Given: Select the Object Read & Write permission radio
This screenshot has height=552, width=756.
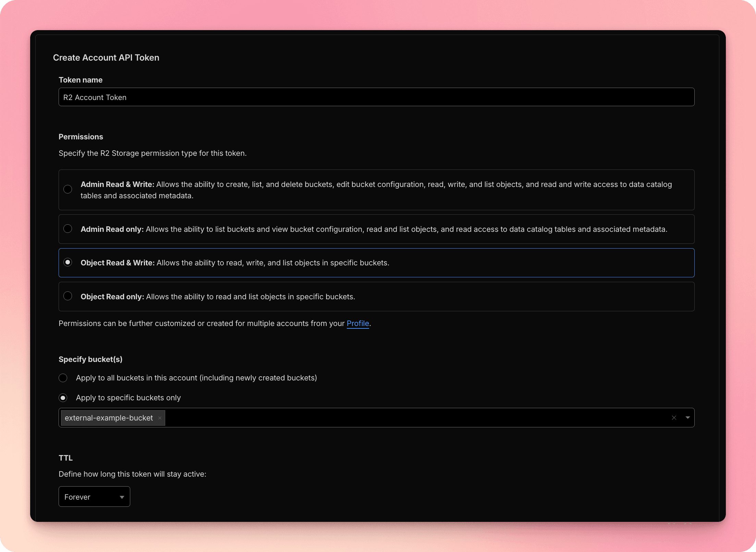Looking at the screenshot, I should tap(68, 262).
